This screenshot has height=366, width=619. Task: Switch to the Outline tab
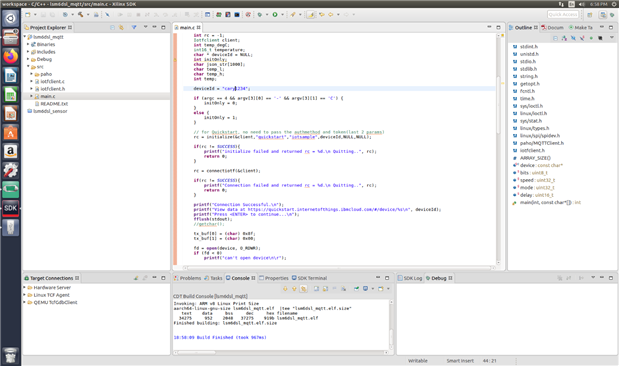pyautogui.click(x=523, y=28)
